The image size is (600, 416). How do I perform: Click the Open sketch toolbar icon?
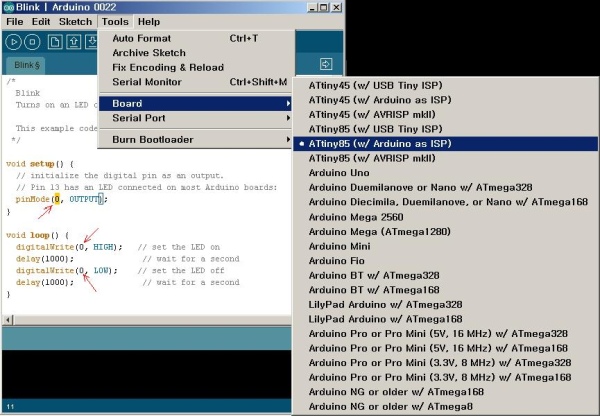coord(73,42)
